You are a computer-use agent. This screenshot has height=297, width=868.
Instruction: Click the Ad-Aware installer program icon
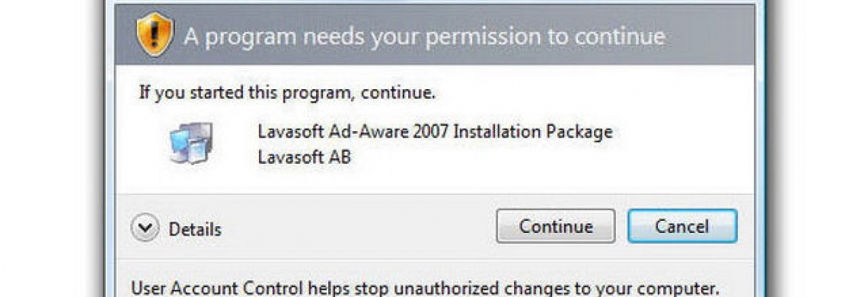pos(192,143)
